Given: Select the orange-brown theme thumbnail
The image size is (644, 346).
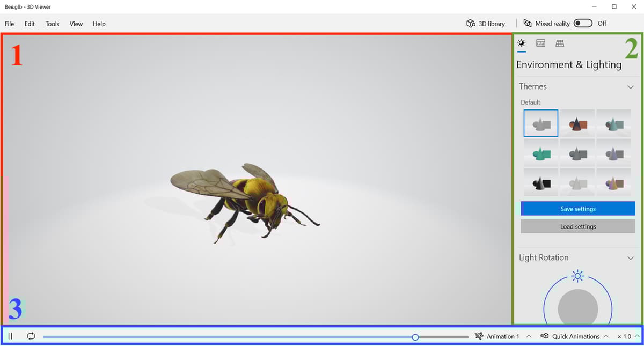Looking at the screenshot, I should 577,123.
